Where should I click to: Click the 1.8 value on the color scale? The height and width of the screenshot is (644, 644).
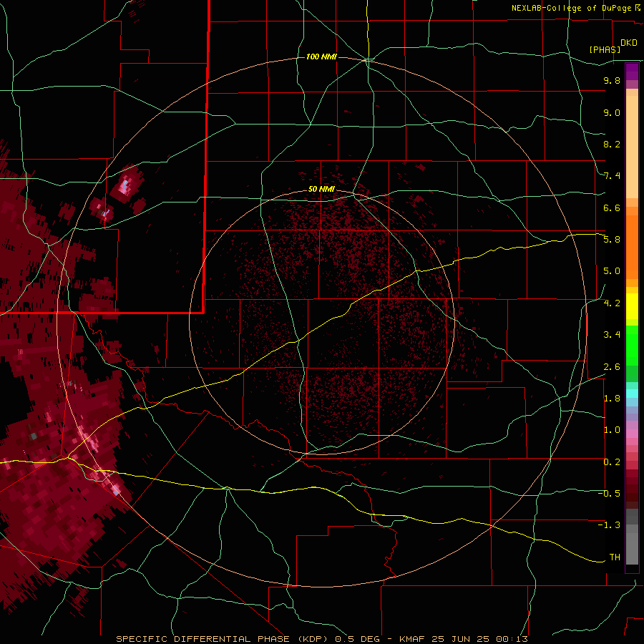click(612, 399)
